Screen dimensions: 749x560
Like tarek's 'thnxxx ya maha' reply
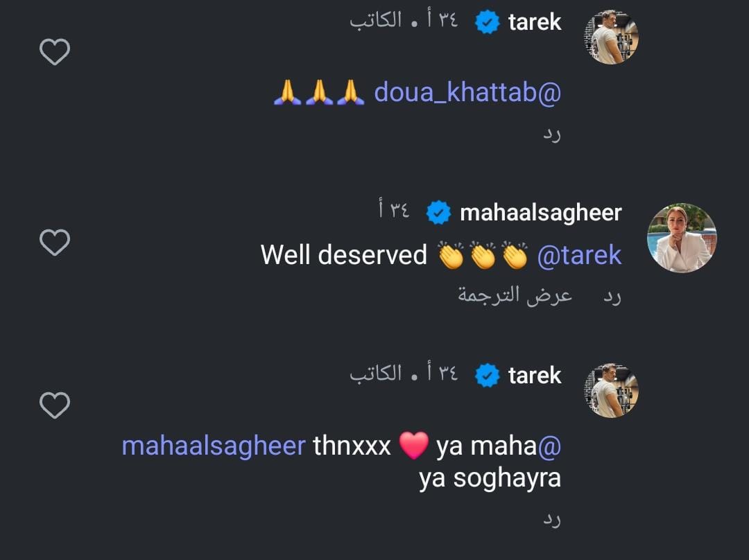[x=55, y=405]
